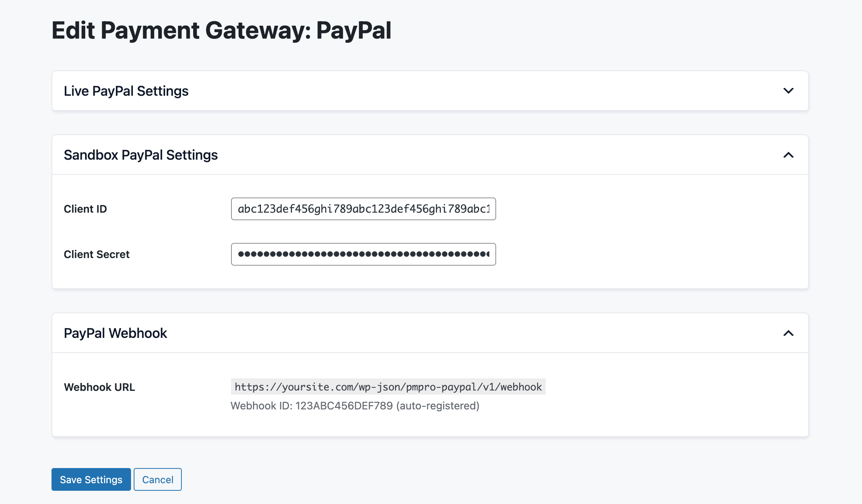Click the Webhook URL label
The image size is (862, 504).
click(100, 387)
